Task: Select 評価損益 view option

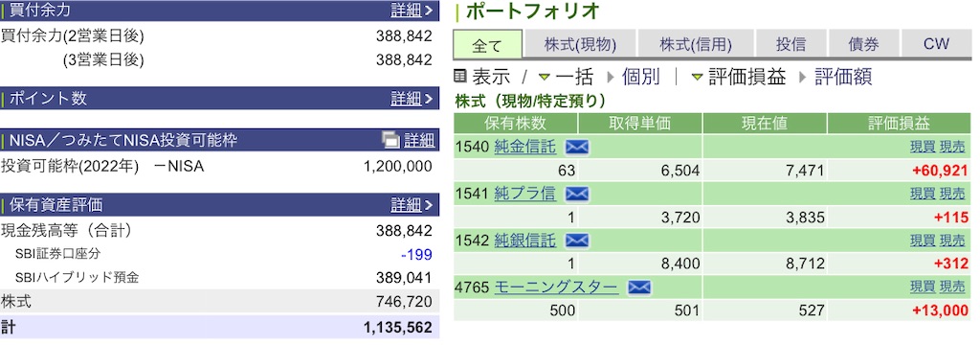Action: click(x=746, y=78)
